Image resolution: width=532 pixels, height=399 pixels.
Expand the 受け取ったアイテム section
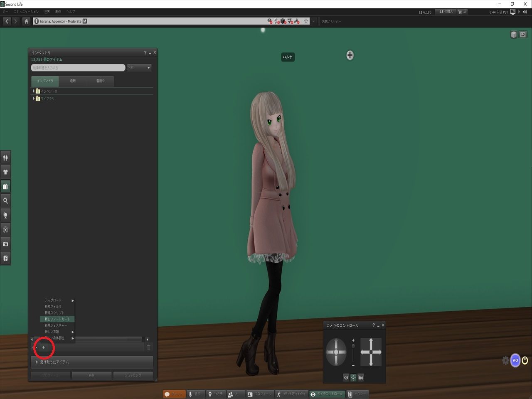(x=92, y=362)
